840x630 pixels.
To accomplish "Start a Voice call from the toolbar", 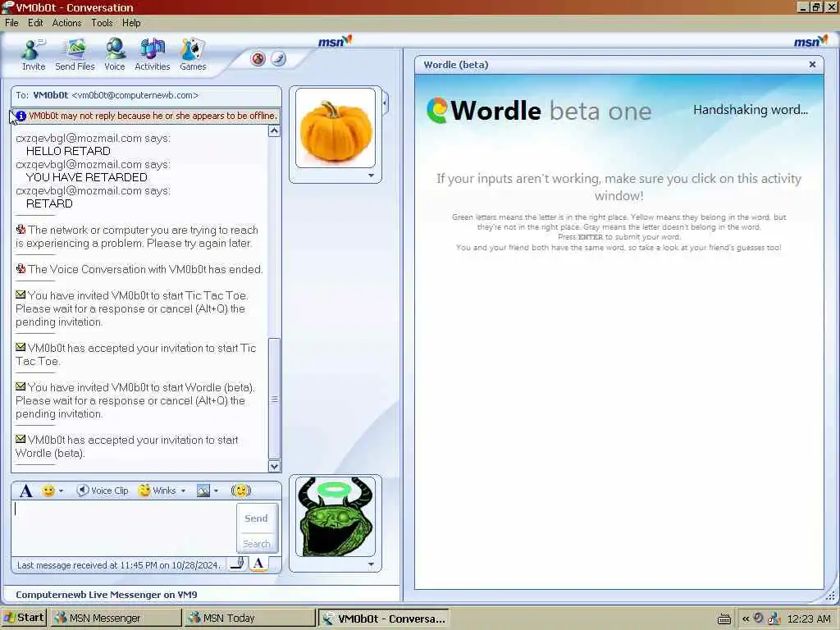I will click(115, 55).
